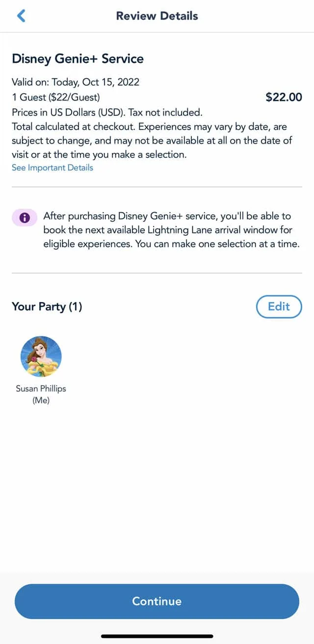Tap the Continue button

pos(157,601)
